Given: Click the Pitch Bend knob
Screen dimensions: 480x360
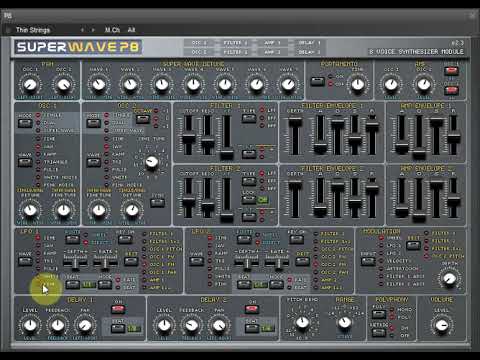Looking at the screenshot, I should point(302,322).
